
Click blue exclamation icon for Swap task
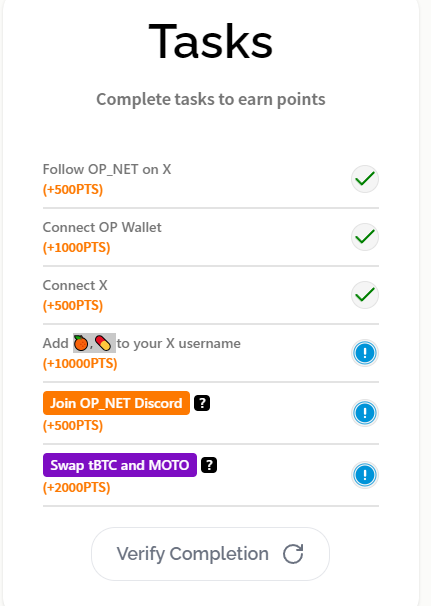coord(365,475)
